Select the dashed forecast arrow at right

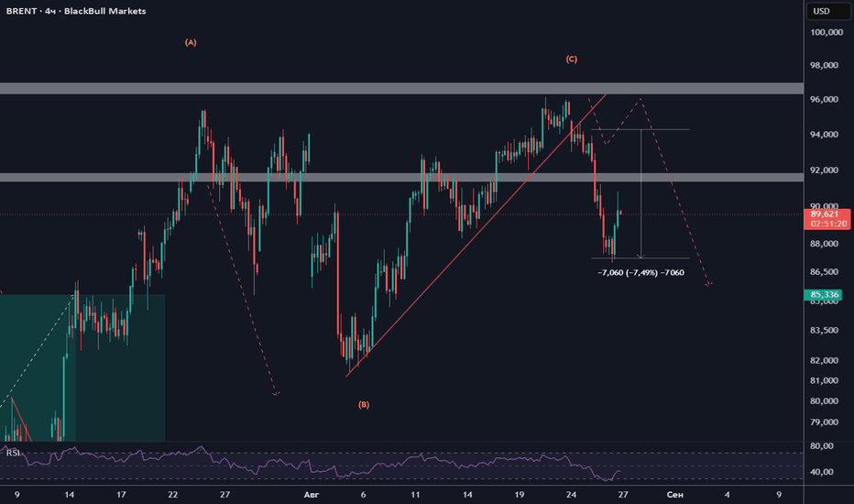point(675,192)
